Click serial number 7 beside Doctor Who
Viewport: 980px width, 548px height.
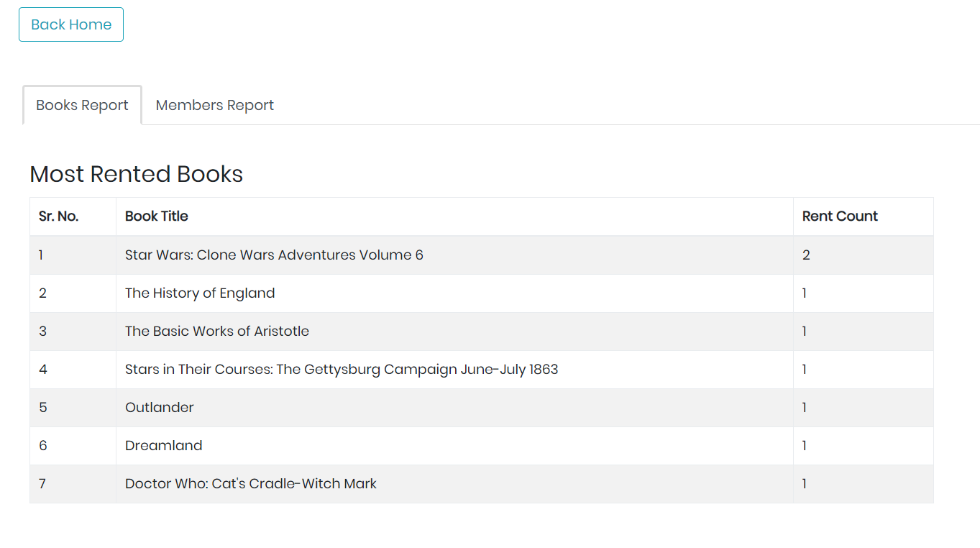(x=42, y=483)
